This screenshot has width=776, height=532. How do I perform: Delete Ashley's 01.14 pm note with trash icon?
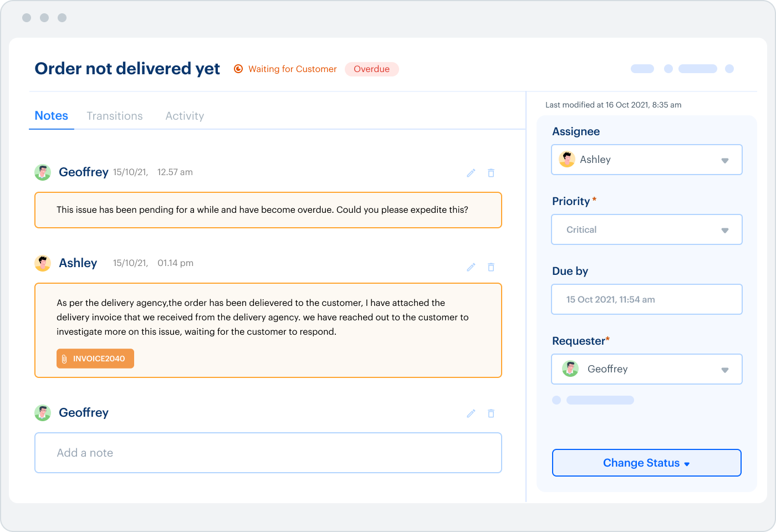pyautogui.click(x=491, y=267)
